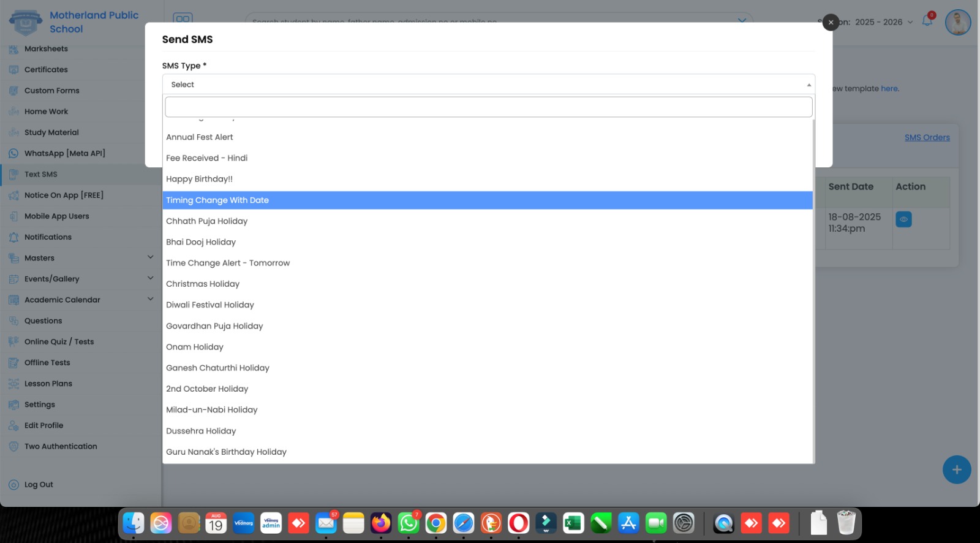
Task: Click the Settings sidebar icon
Action: (13, 404)
